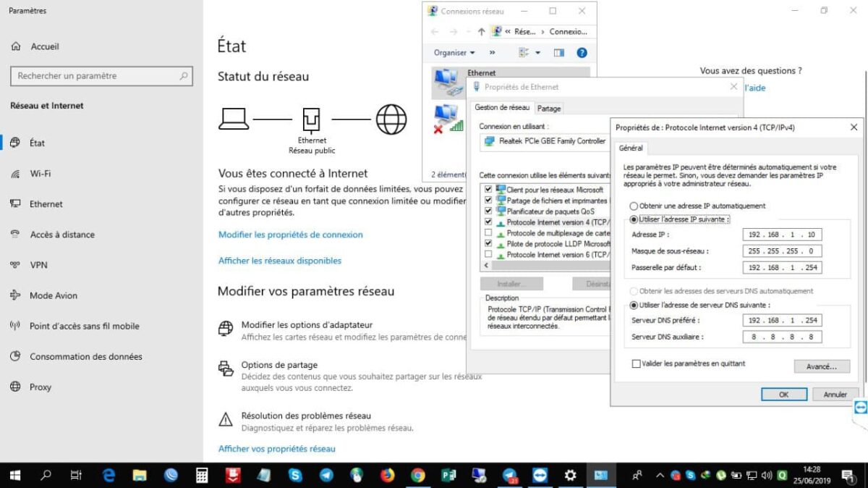Expand the Organiser dropdown menu
The height and width of the screenshot is (488, 868).
click(454, 53)
